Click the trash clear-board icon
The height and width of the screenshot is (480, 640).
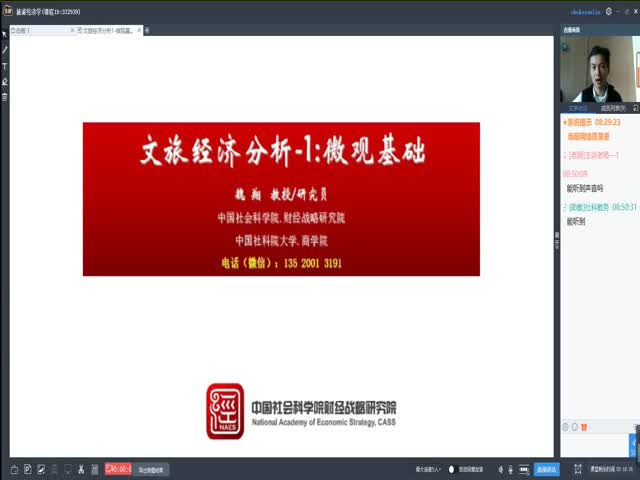pos(4,97)
